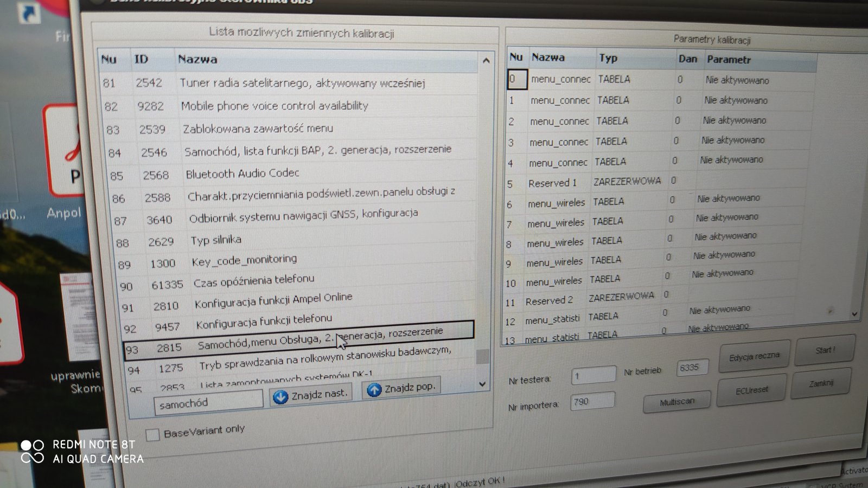
Task: Click the Znajdz nast. search-next button
Action: pos(311,395)
